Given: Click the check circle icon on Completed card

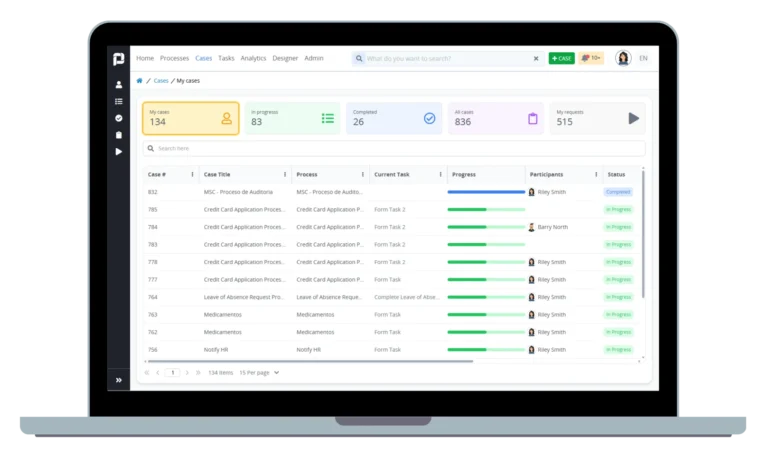Looking at the screenshot, I should [430, 118].
